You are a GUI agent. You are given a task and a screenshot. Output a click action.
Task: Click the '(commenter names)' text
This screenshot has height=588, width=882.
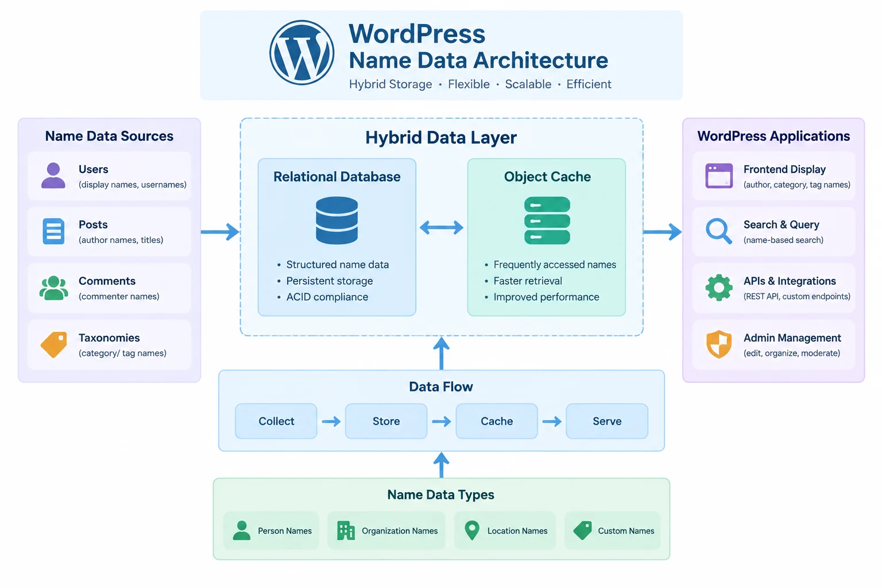click(119, 296)
